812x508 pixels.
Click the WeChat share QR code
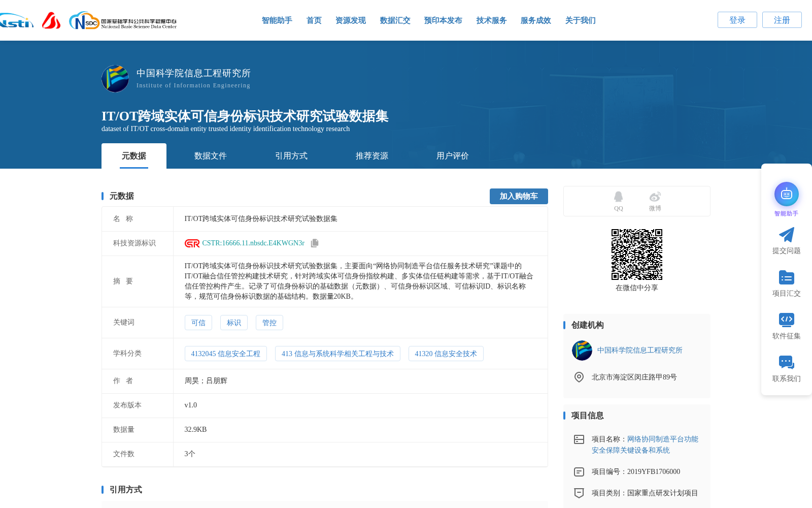636,255
